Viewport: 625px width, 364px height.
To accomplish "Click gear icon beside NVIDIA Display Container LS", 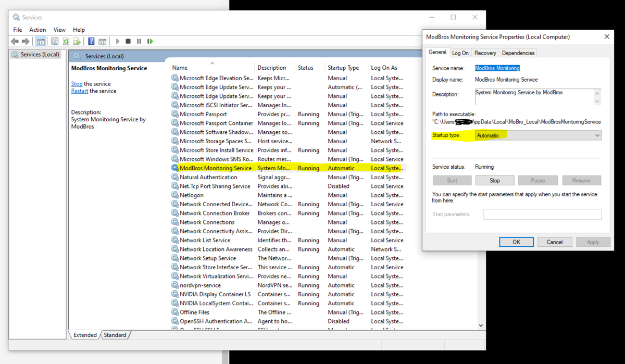I will [175, 294].
